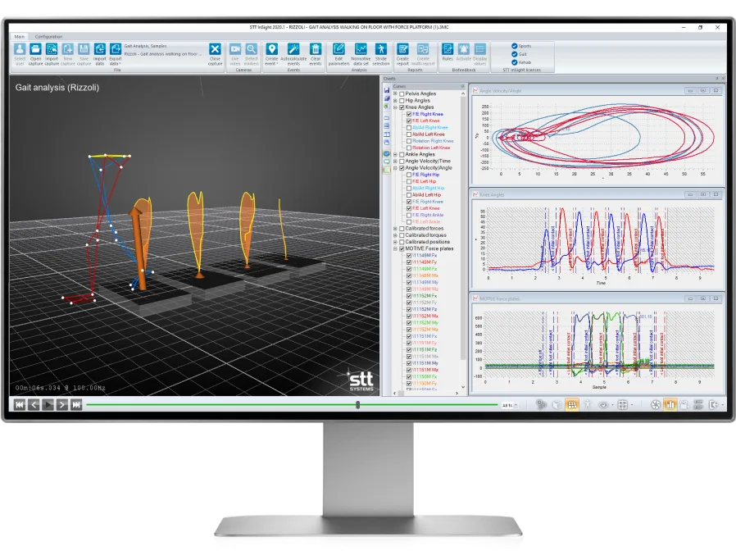The height and width of the screenshot is (560, 736).
Task: Collapse the Knee Angles tree node
Action: (395, 107)
